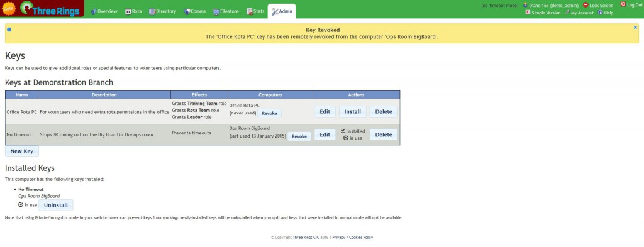Switch to the Filestore tab
This screenshot has width=644, height=247.
226,11
